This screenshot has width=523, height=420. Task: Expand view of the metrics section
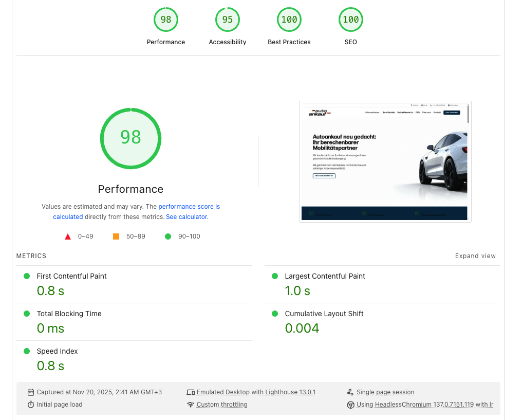(475, 255)
